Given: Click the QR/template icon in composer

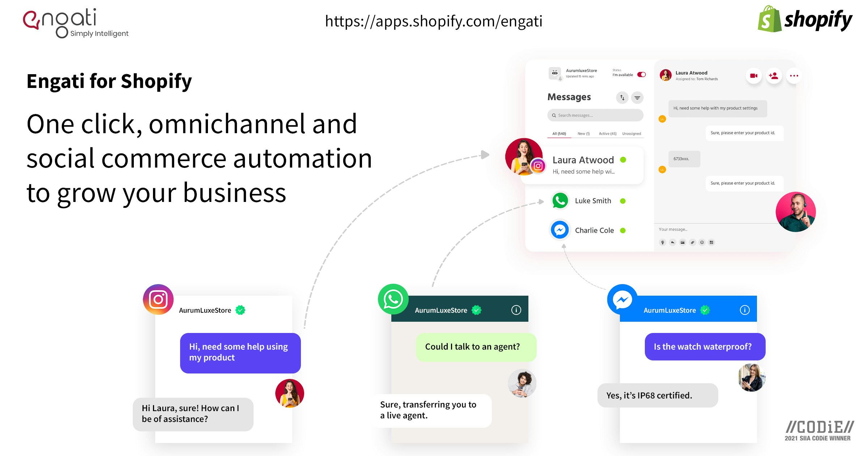Looking at the screenshot, I should pos(711,242).
